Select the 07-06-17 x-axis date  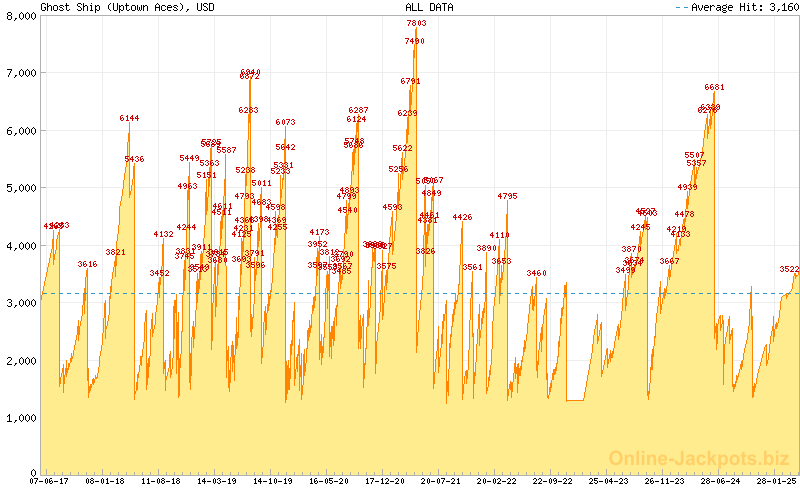point(49,481)
